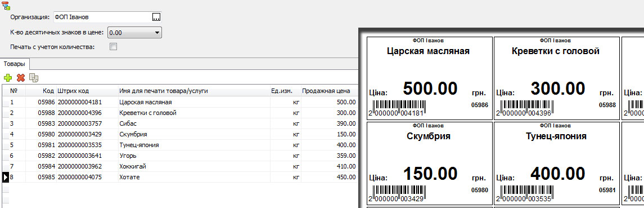
Task: Click the Скумбрия price label title
Action: pyautogui.click(x=429, y=136)
